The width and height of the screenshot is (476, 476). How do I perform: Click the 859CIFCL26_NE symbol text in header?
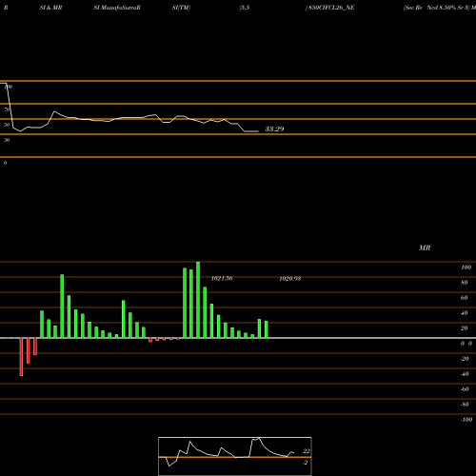pyautogui.click(x=331, y=8)
